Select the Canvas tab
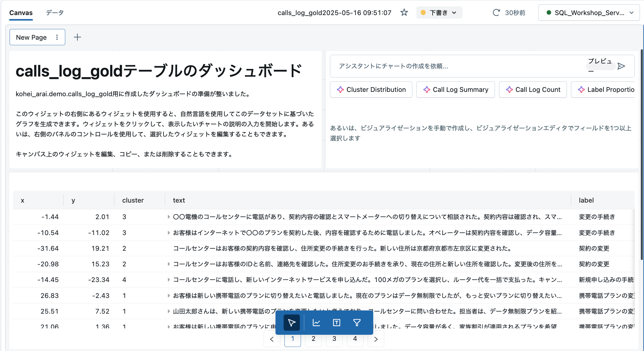644x351 pixels. tap(21, 12)
